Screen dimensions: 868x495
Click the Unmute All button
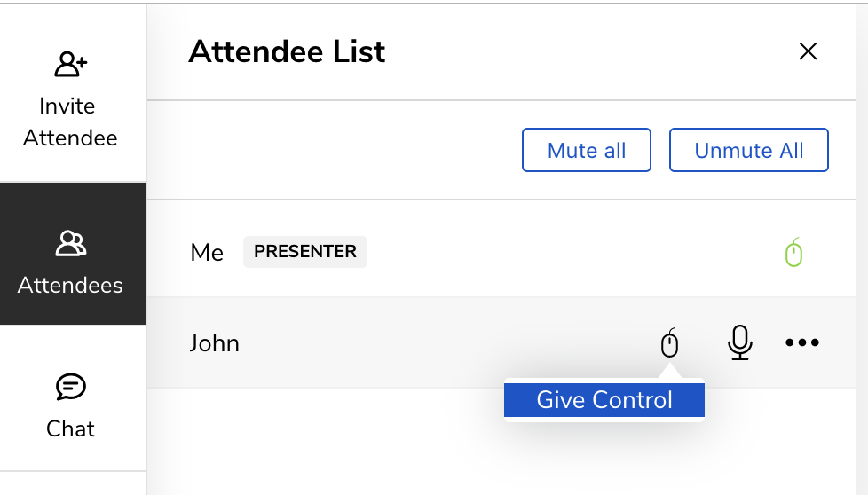(x=748, y=151)
